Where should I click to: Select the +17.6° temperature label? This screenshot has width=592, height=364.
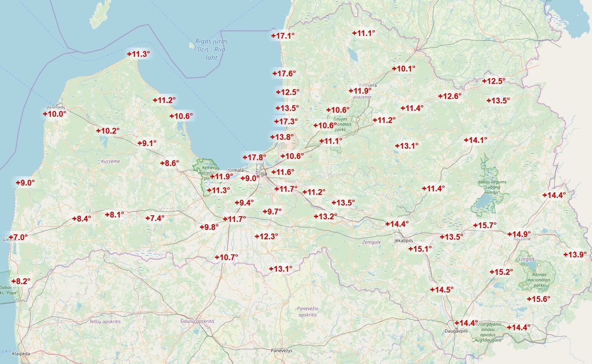pos(284,74)
